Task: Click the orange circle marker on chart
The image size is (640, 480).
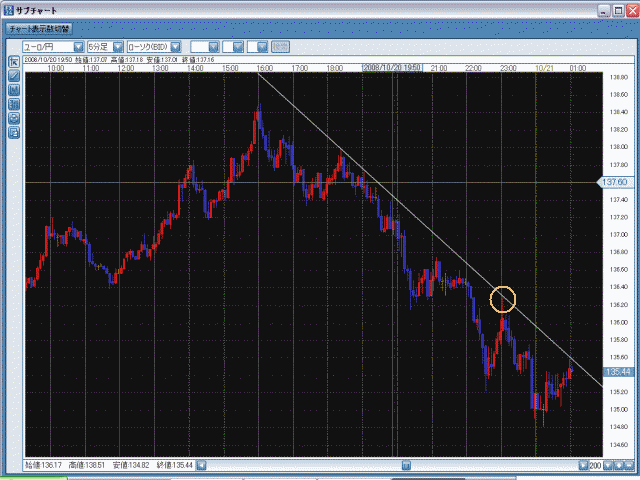Action: (x=503, y=298)
